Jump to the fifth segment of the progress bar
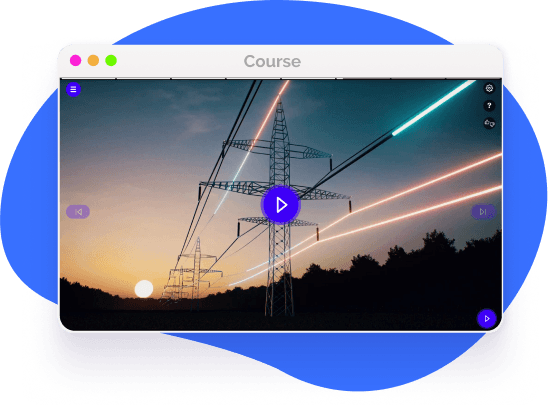Viewport: 548px width, 406px height. click(x=309, y=78)
